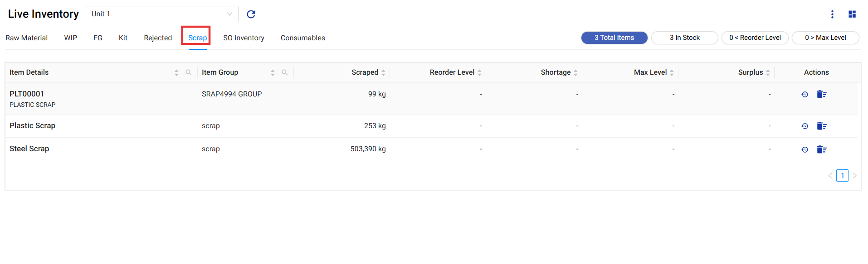Open the Consumables tab
The image size is (868, 264).
pyautogui.click(x=302, y=38)
